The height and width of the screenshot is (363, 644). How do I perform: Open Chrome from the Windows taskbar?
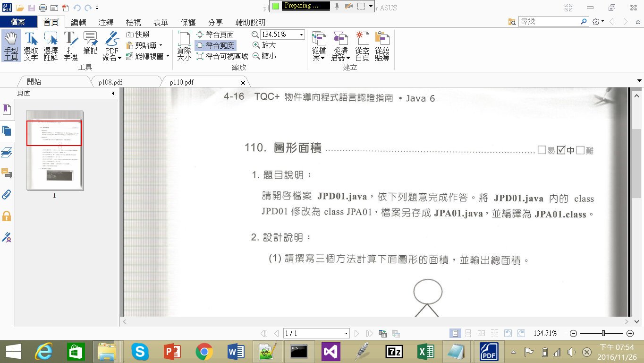tap(204, 352)
